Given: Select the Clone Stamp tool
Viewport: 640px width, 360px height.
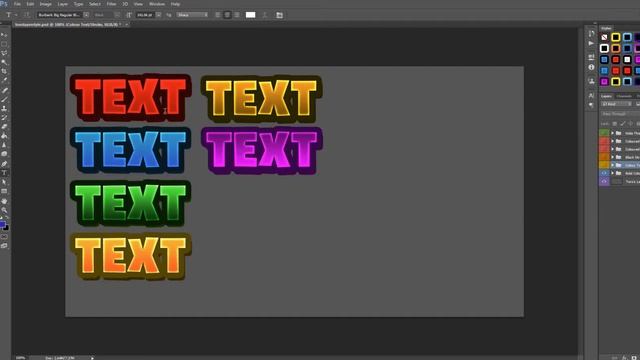Looking at the screenshot, I should click(4, 108).
